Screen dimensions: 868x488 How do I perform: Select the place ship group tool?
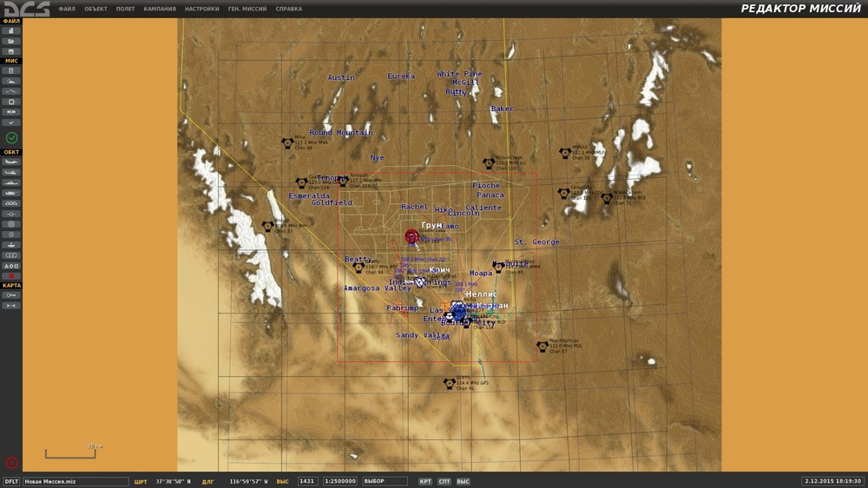11,183
